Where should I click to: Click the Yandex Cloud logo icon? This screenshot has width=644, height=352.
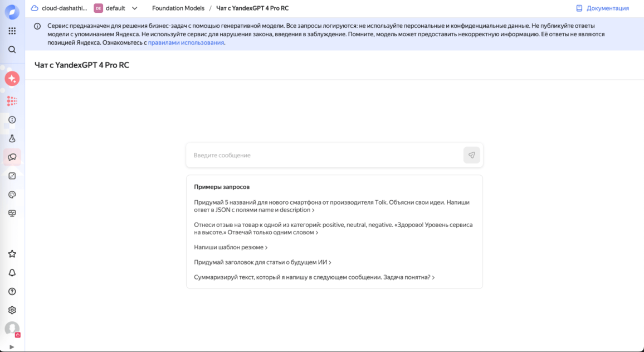click(12, 12)
